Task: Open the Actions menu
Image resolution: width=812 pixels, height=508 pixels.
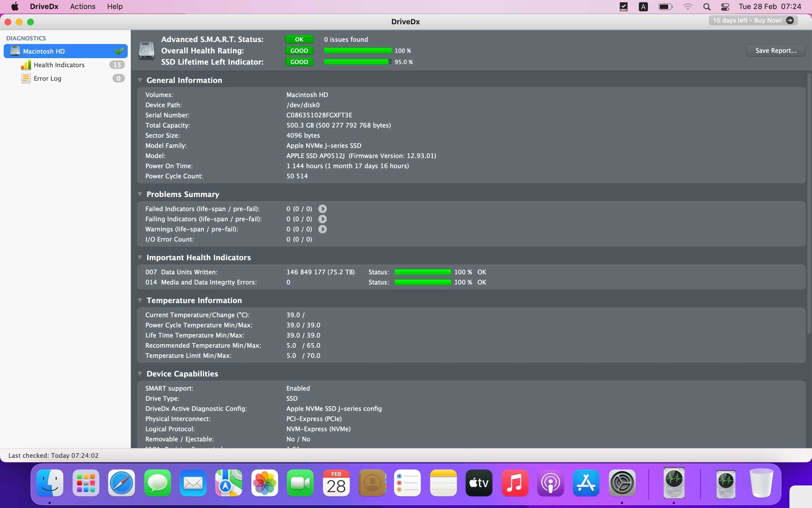Action: (83, 7)
